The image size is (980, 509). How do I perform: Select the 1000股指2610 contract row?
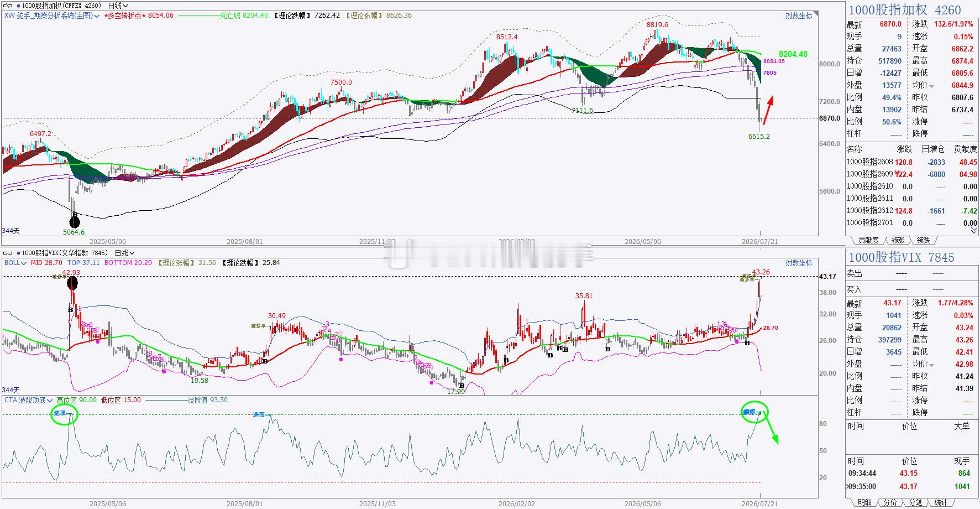pyautogui.click(x=912, y=186)
